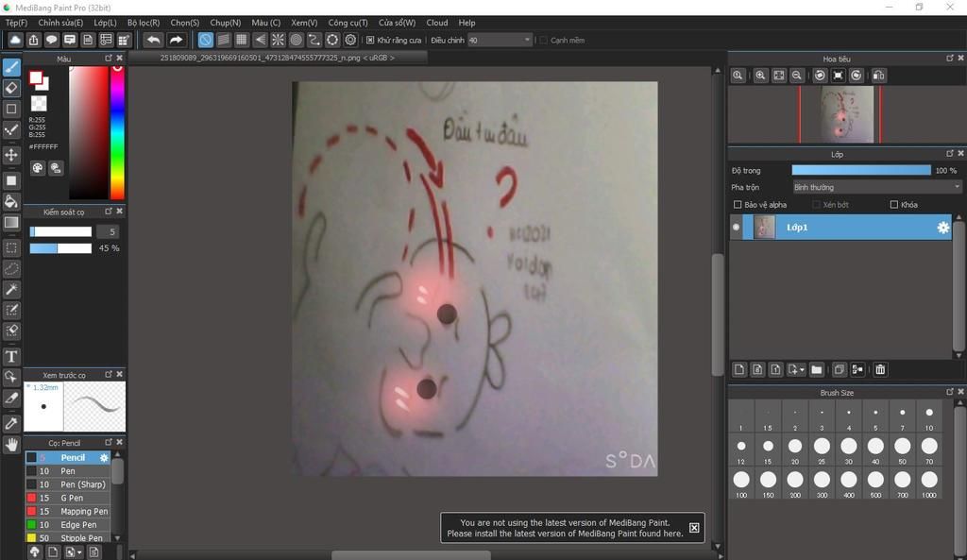The image size is (967, 560).
Task: Select the Mapping Pen brush
Action: [67, 511]
